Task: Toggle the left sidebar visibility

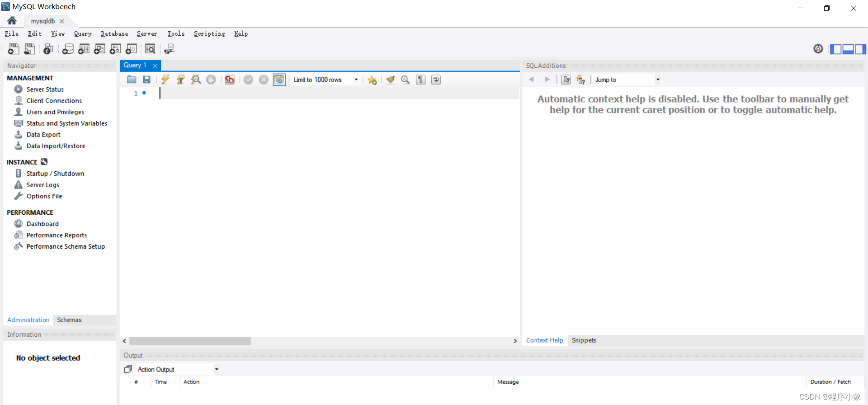Action: click(x=836, y=49)
